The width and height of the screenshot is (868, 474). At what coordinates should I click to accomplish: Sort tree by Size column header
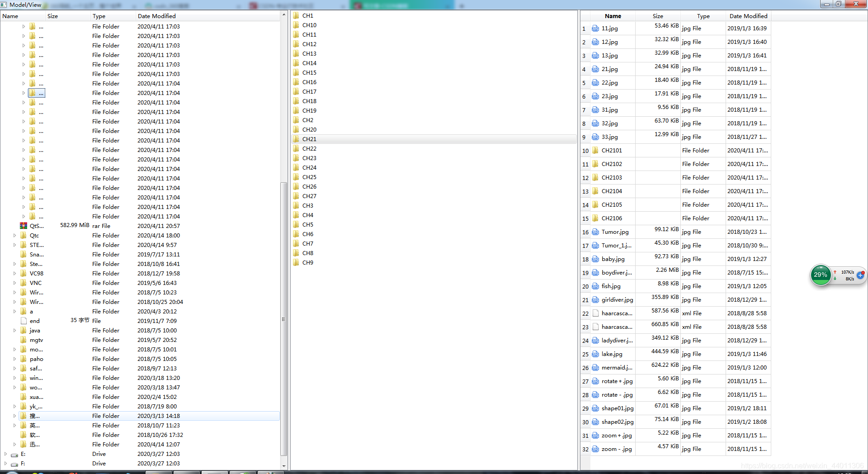pyautogui.click(x=68, y=16)
